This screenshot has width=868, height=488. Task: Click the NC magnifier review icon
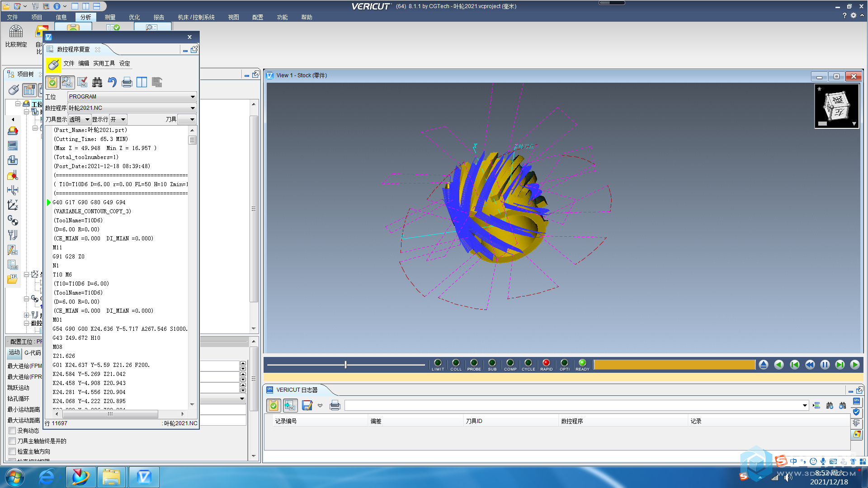click(67, 82)
